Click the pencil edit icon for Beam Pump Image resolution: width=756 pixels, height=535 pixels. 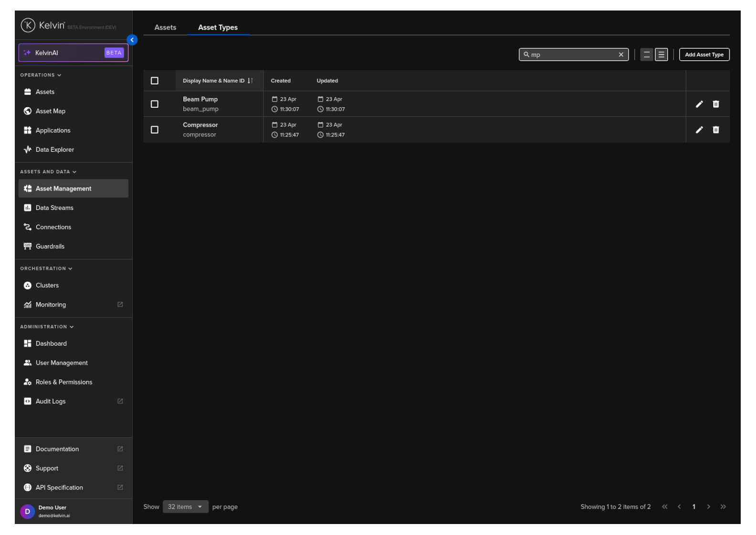tap(699, 104)
